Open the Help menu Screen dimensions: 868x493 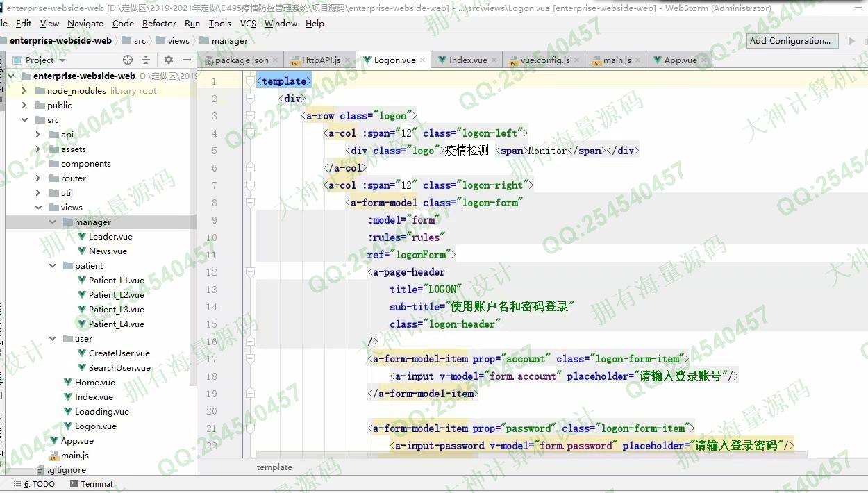(315, 23)
